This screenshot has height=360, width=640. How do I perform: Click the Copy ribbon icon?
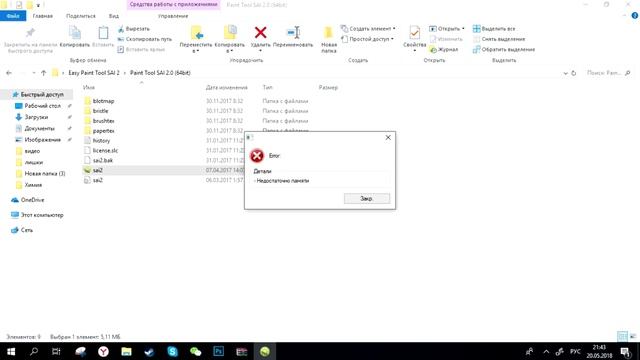[x=75, y=33]
